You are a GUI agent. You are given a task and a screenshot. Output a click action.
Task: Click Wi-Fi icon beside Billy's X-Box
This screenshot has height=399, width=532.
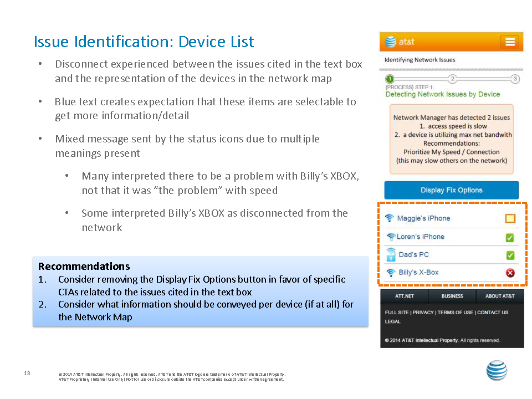[x=391, y=273]
